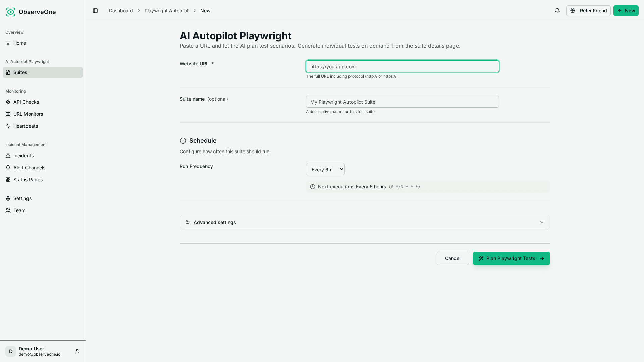644x362 pixels.
Task: Open Team page
Action: coord(43,210)
